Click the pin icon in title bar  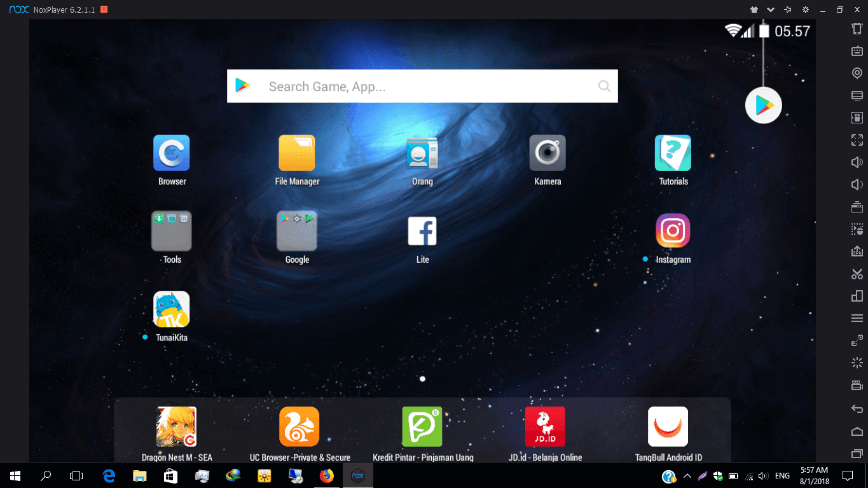[x=788, y=10]
